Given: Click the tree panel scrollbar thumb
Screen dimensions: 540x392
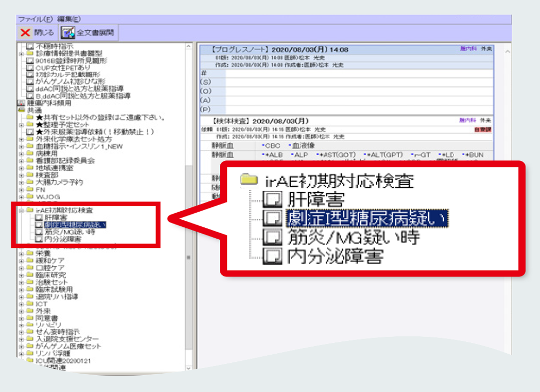Looking at the screenshot, I should pos(188,258).
